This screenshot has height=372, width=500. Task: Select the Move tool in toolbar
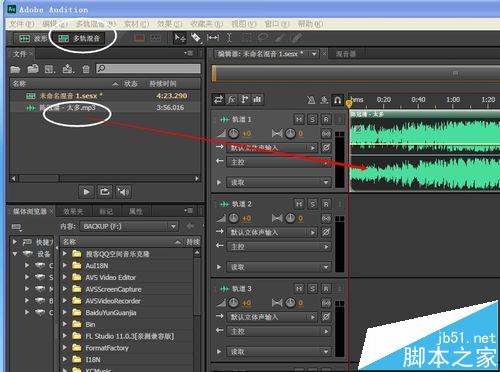point(180,38)
